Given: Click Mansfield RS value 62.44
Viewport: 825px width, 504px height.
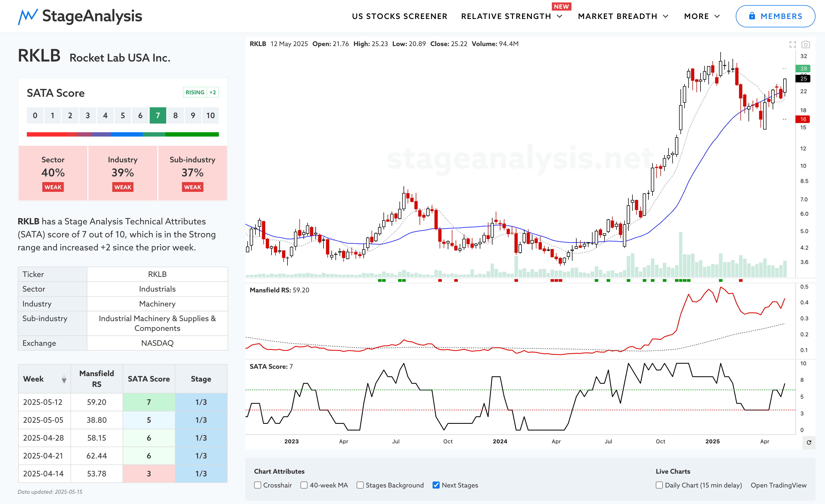Looking at the screenshot, I should click(97, 456).
